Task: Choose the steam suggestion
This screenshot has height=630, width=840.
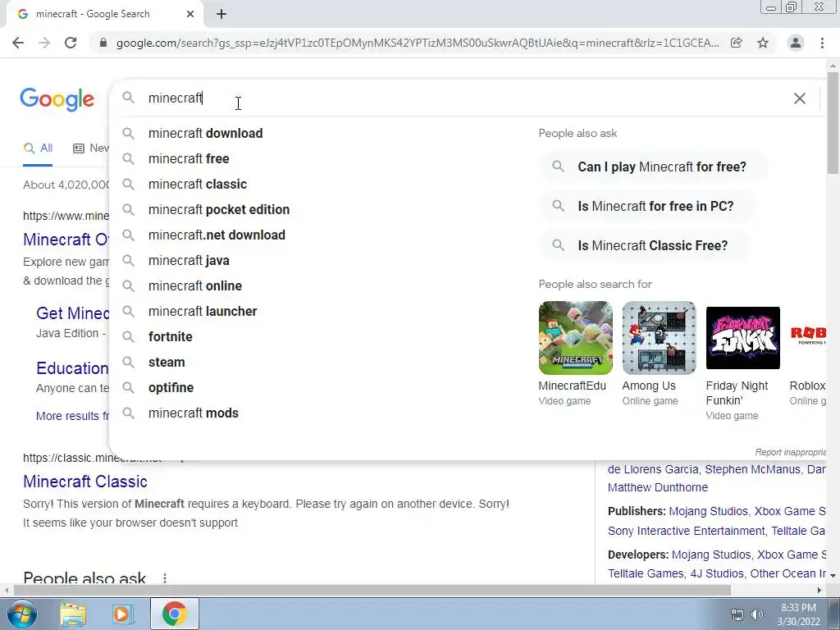Action: [167, 362]
